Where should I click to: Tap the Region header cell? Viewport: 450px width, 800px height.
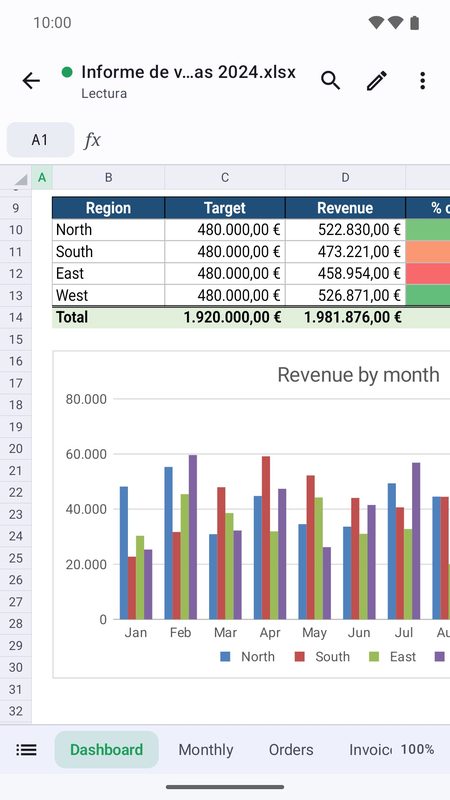108,208
